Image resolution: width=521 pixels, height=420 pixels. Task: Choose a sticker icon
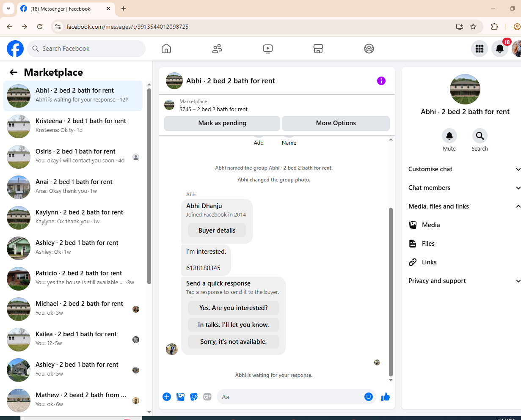[194, 397]
